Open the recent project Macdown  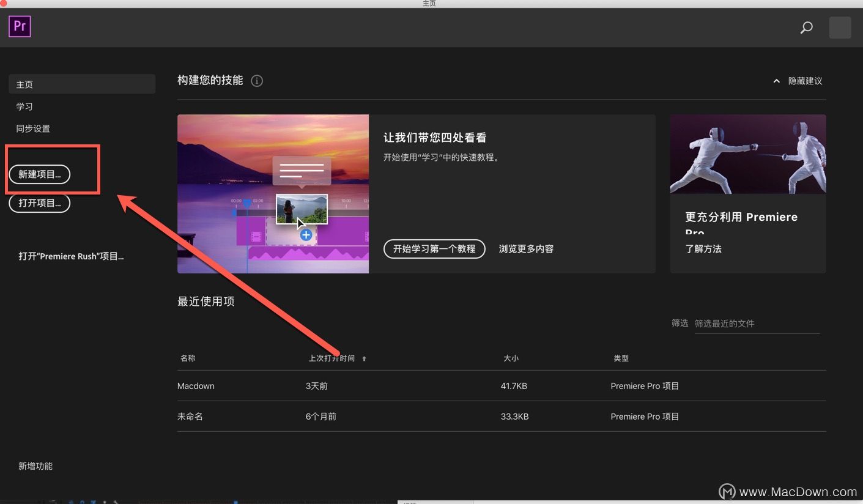[x=196, y=386]
